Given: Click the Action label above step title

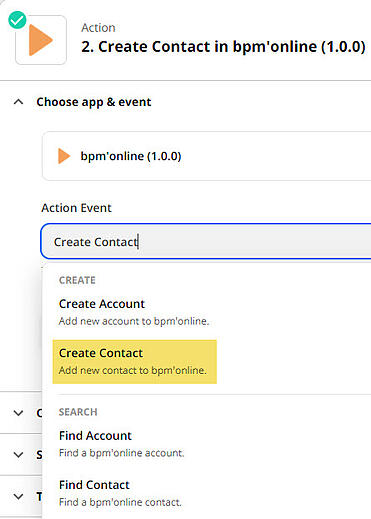Looking at the screenshot, I should tap(98, 28).
